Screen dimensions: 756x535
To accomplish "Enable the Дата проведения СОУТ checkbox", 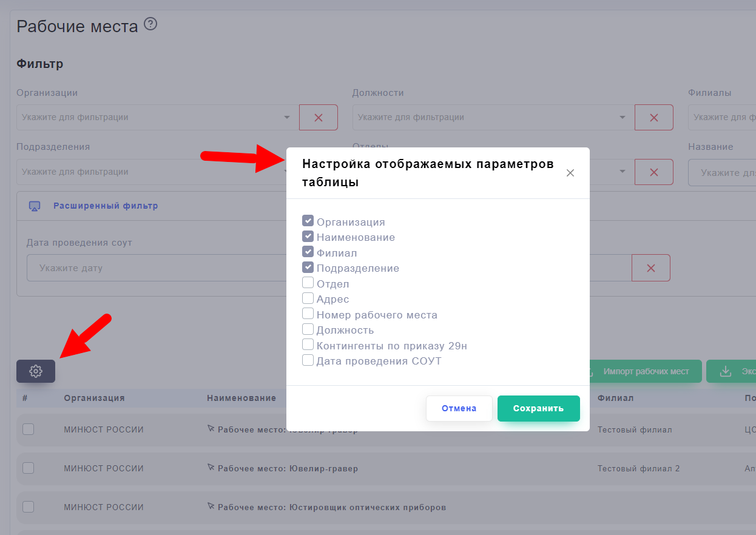I will point(308,360).
